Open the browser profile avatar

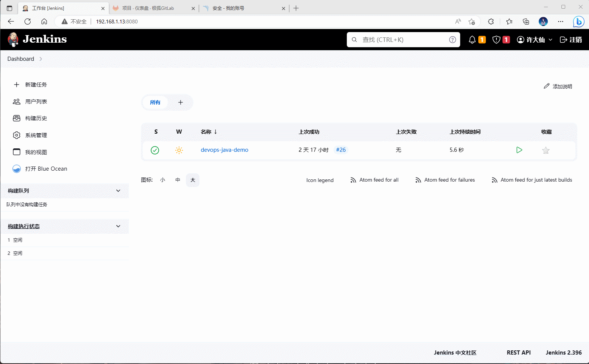543,22
